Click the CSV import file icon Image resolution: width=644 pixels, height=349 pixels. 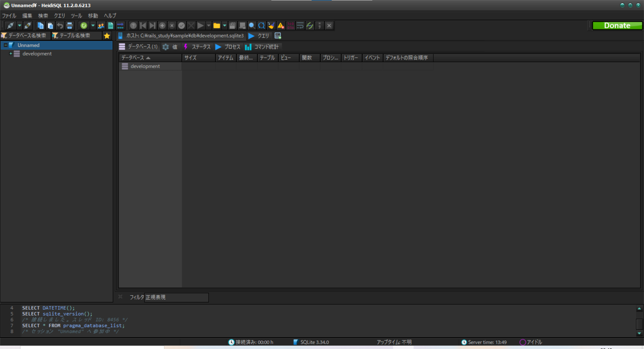coord(110,26)
